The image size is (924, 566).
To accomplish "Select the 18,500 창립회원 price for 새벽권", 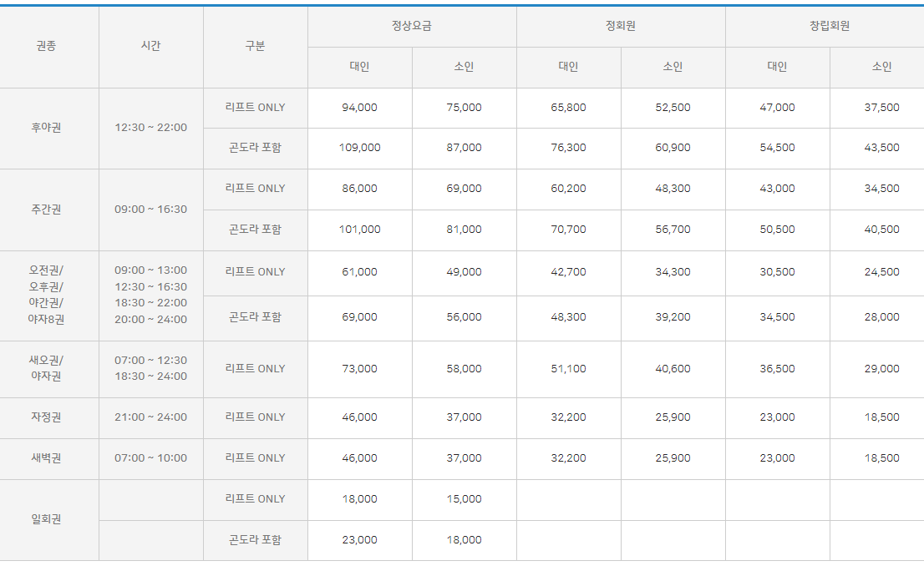I will tap(881, 458).
